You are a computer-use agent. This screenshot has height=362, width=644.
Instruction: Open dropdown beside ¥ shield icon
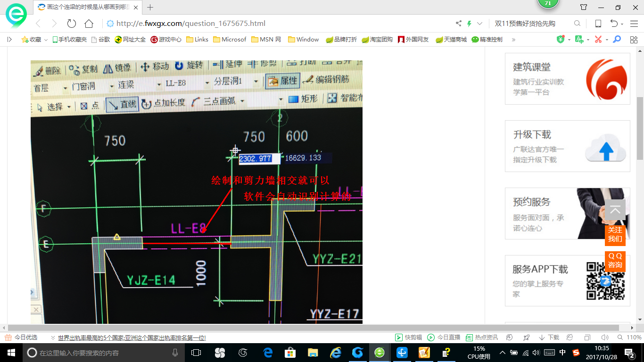[x=569, y=40]
